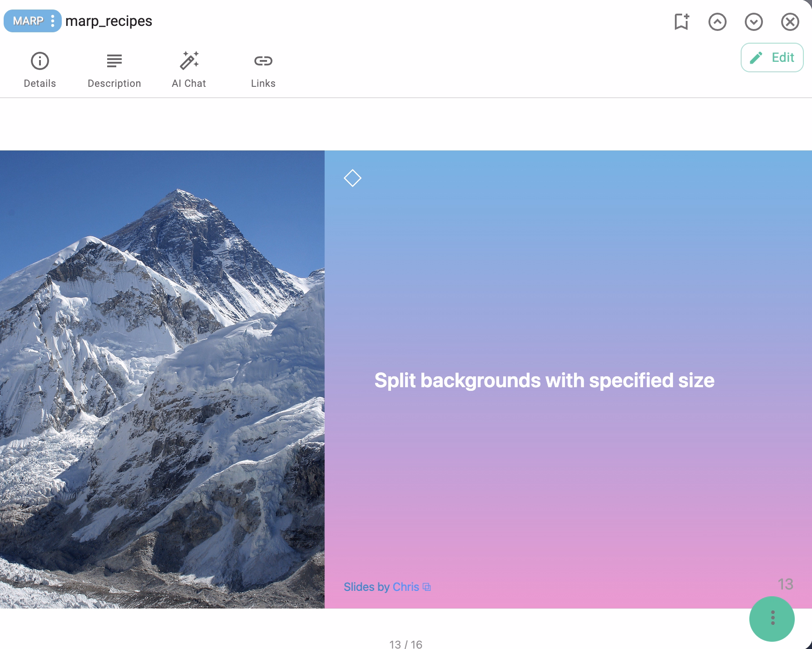Select the marp_recipes title text

coord(109,21)
